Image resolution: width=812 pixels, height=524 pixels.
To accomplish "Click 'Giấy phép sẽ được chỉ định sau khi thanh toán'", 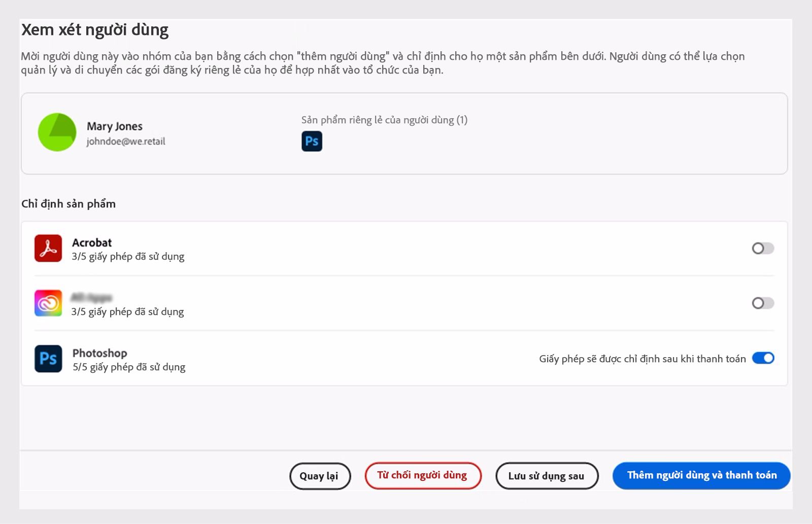I will click(642, 359).
